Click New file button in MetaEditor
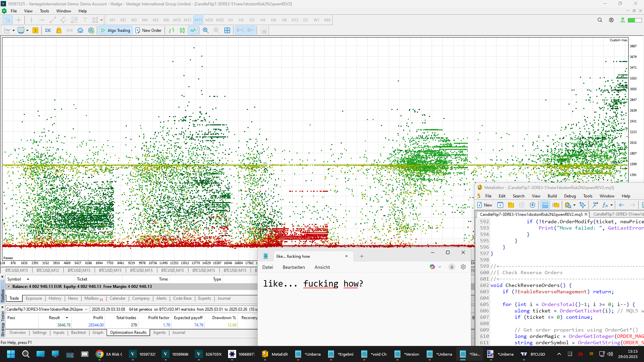Viewport: 644px width, 362px height. coord(485,205)
